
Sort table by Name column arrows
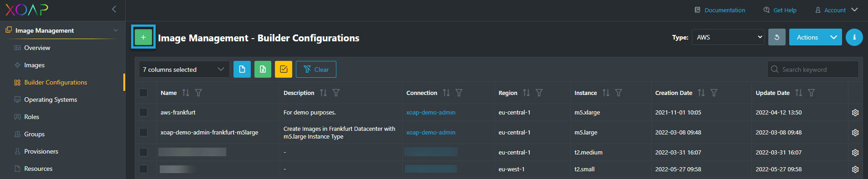[x=185, y=93]
